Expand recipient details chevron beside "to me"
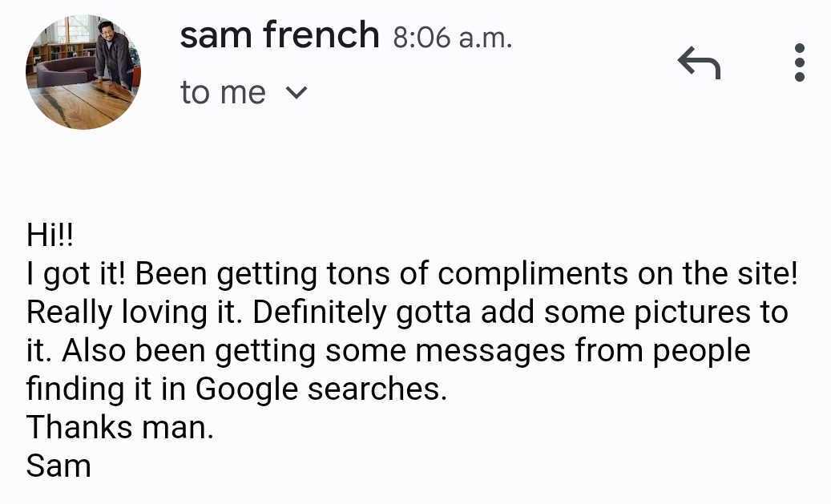Viewport: 831px width, 504px height. coord(296,93)
